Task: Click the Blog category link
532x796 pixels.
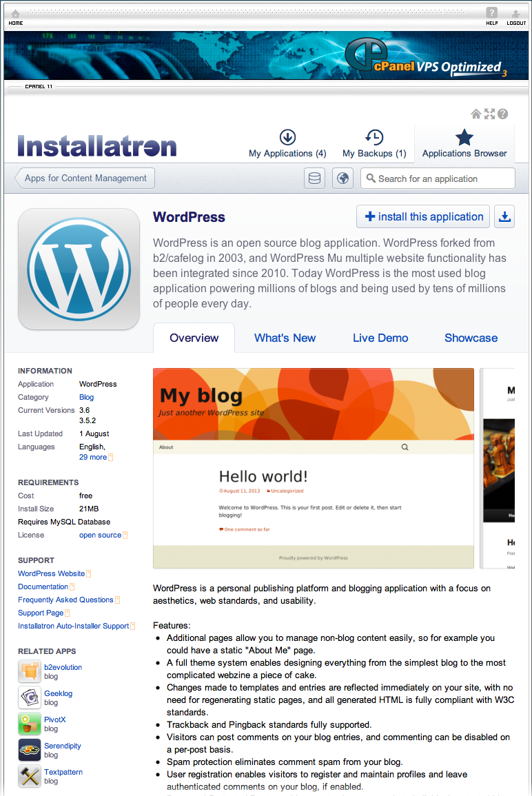Action: (x=86, y=397)
